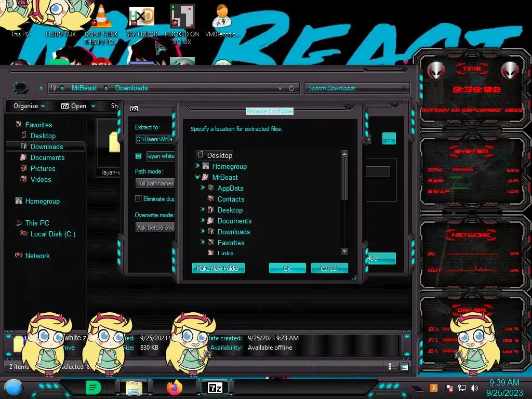
Task: Click the search magnifier in Search Downloads
Action: pos(404,88)
